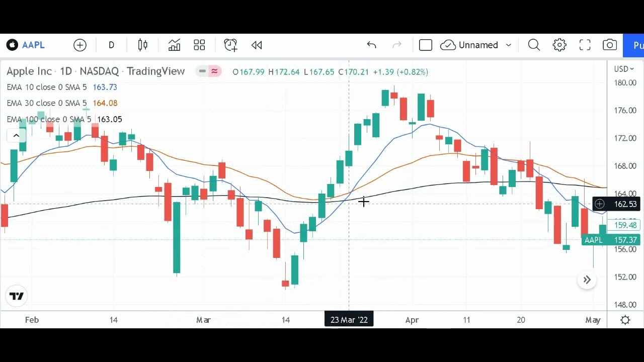Undo last action arrow

371,45
